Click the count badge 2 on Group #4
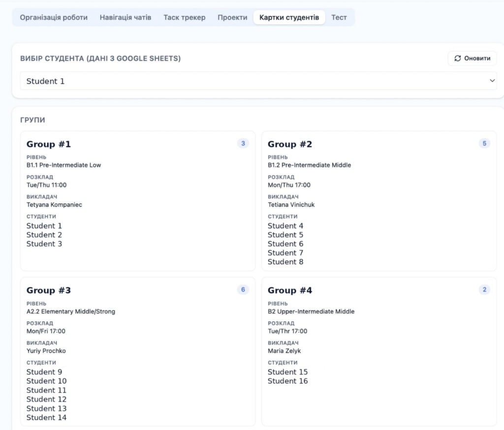 click(484, 290)
